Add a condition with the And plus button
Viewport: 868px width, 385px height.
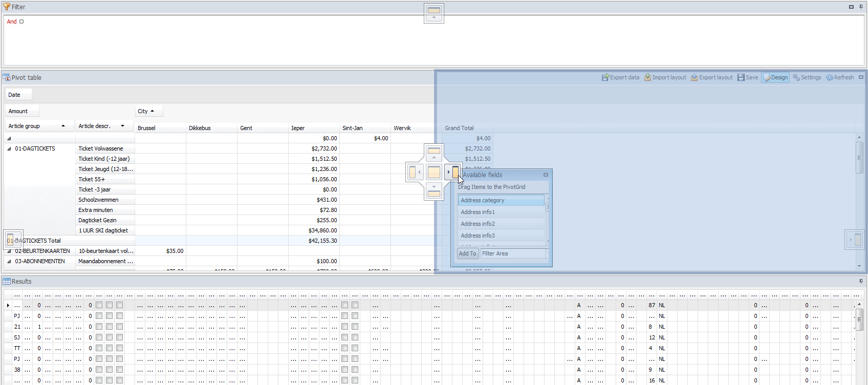pyautogui.click(x=21, y=22)
